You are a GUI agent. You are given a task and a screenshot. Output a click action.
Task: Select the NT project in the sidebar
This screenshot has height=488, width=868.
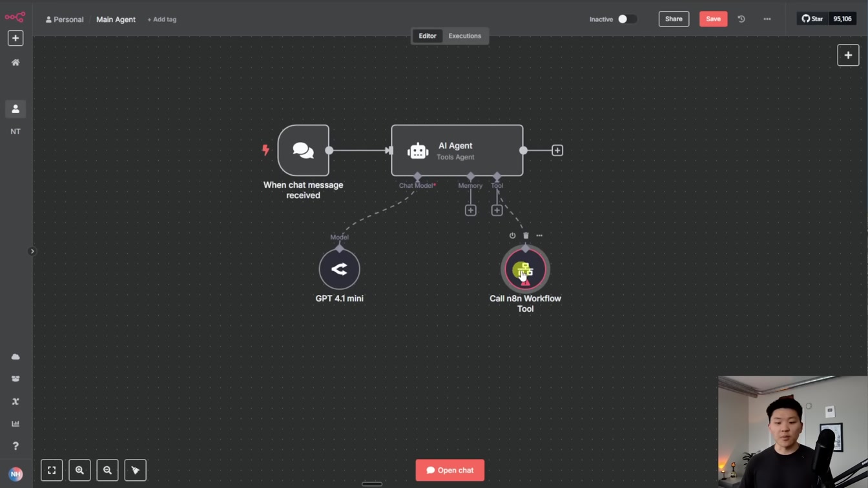click(15, 131)
